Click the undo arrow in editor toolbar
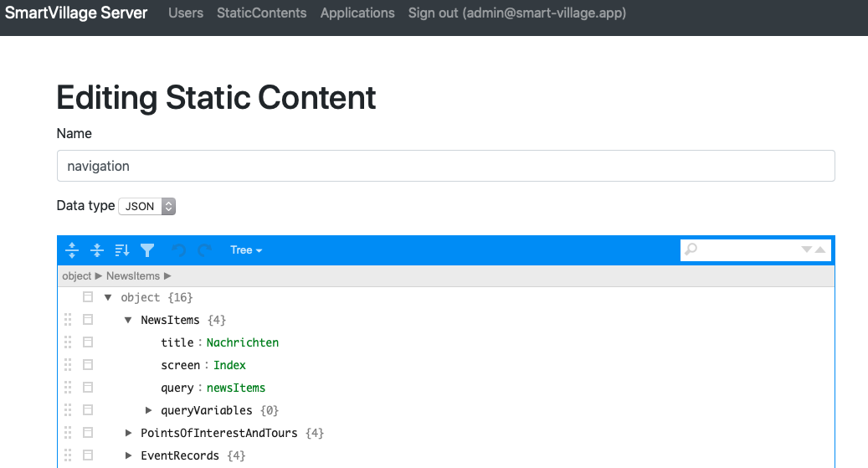868x468 pixels. tap(178, 250)
